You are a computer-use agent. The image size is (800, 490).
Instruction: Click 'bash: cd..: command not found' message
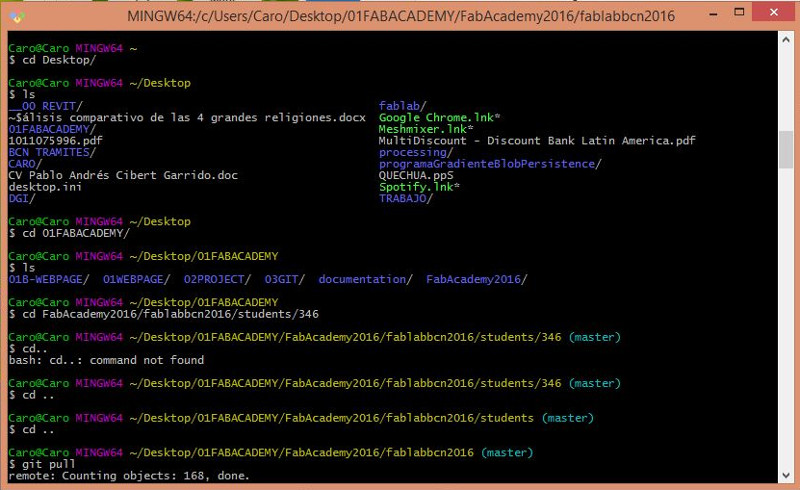106,360
